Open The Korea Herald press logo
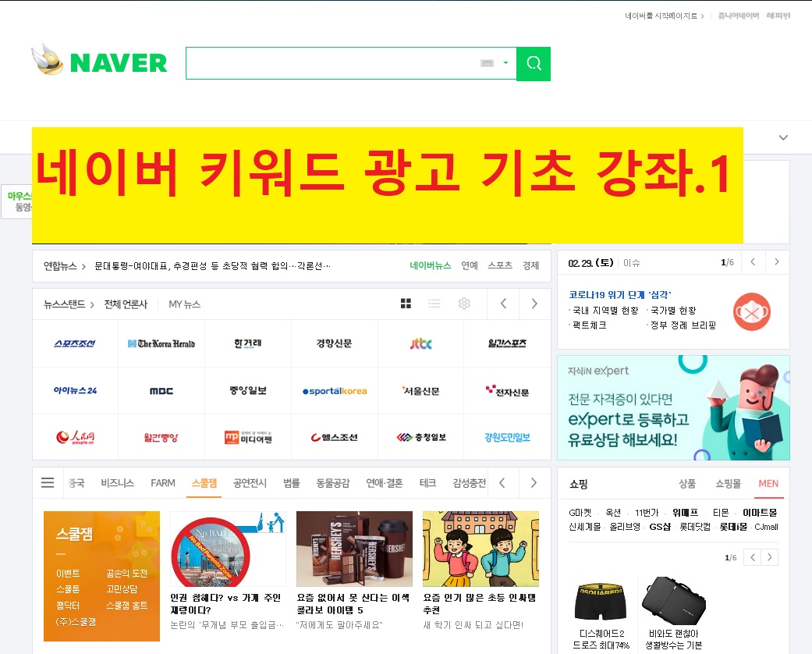Screen dimensions: 812x654 click(161, 343)
